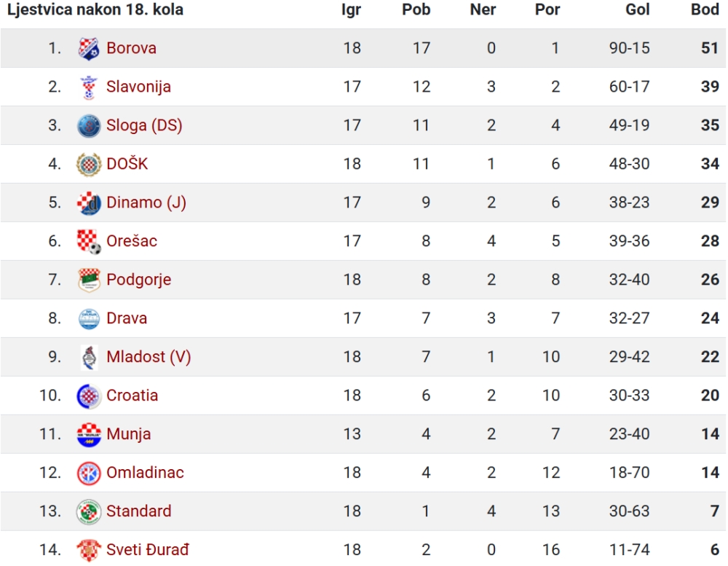Image resolution: width=728 pixels, height=566 pixels.
Task: Click the Drava club badge icon
Action: click(x=89, y=318)
